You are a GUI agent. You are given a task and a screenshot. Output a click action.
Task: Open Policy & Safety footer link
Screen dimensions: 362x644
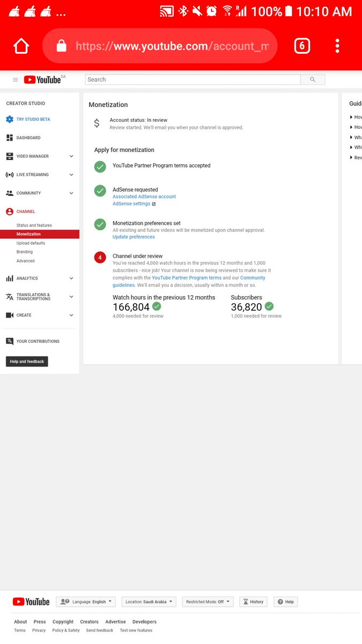point(66,631)
